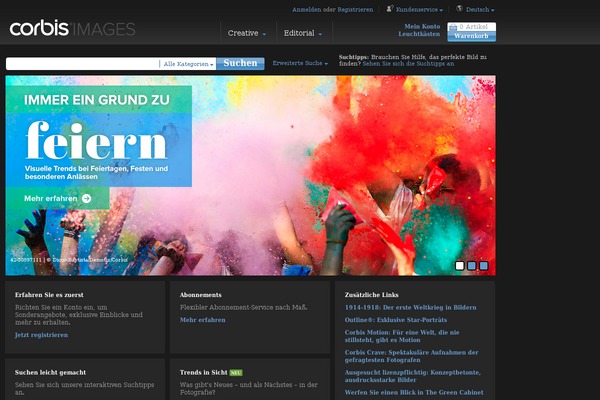The height and width of the screenshot is (400, 600).
Task: Expand the Kundenservice dropdown
Action: 419,10
